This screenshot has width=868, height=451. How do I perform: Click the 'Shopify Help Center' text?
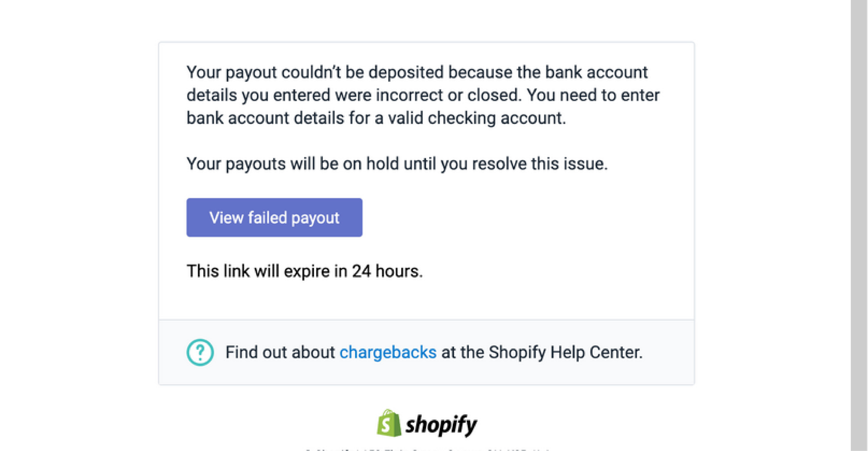565,352
